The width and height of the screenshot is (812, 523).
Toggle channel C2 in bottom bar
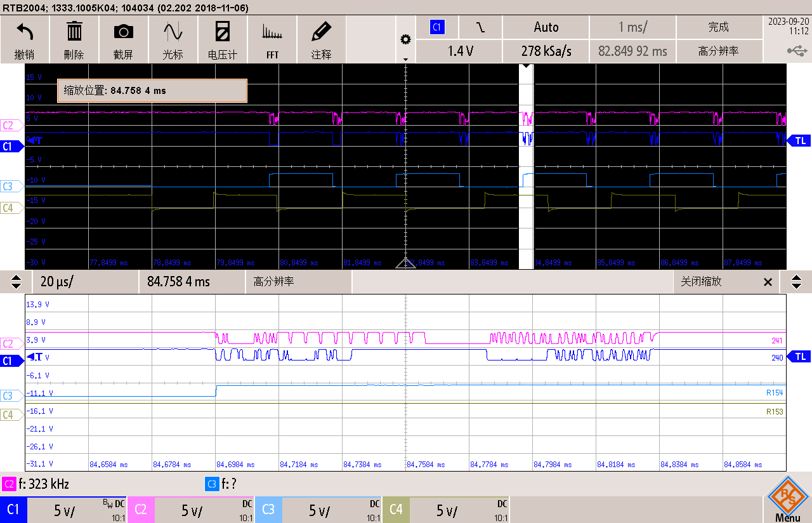pos(191,510)
